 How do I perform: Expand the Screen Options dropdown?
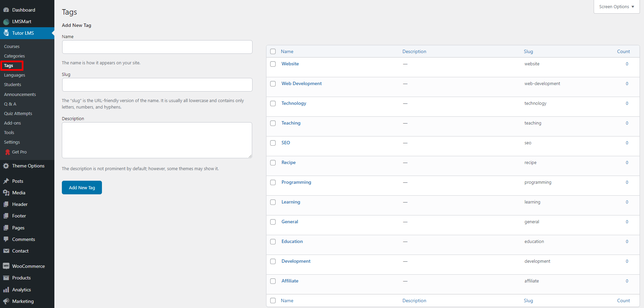click(x=616, y=7)
